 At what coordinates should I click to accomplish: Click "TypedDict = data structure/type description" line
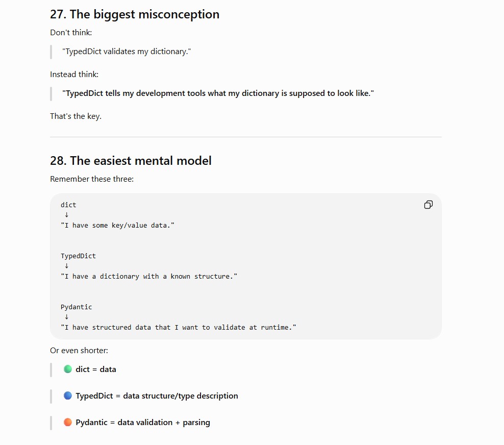(157, 396)
